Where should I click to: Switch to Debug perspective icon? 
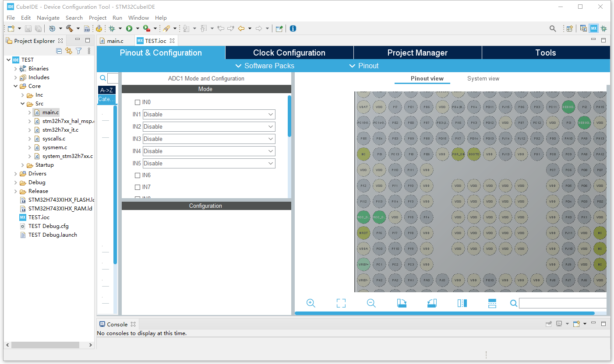click(x=604, y=28)
